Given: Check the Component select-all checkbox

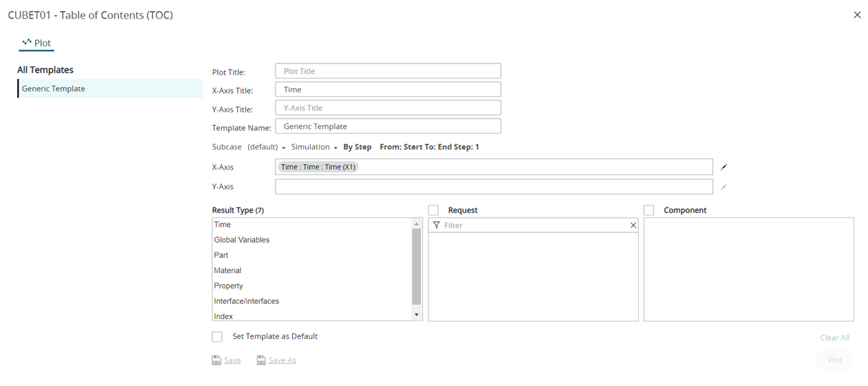Looking at the screenshot, I should (649, 210).
